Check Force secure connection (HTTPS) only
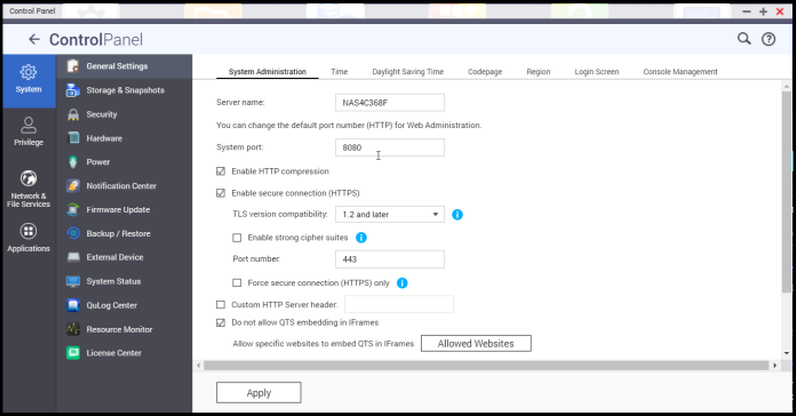 coord(237,283)
